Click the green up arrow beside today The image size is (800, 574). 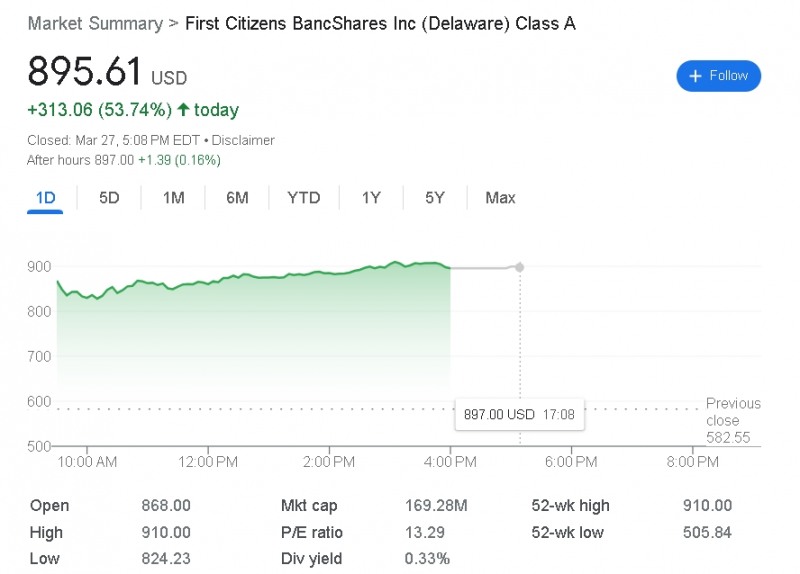(x=183, y=109)
